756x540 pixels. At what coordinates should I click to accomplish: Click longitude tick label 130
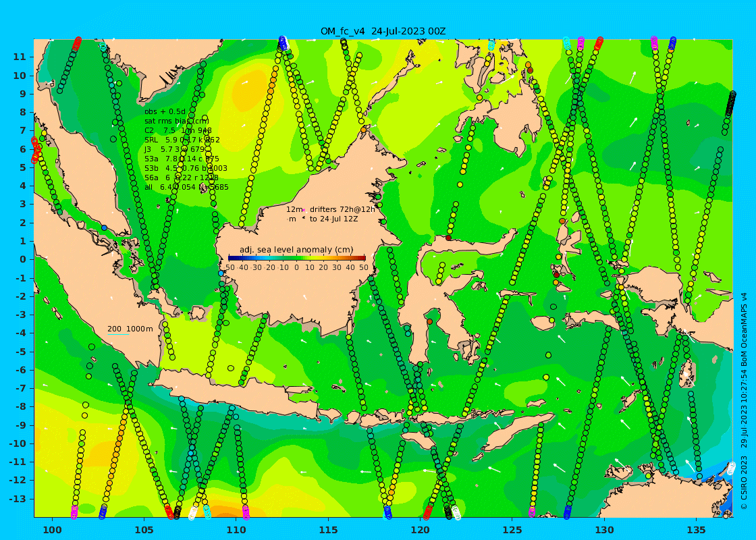coord(604,530)
